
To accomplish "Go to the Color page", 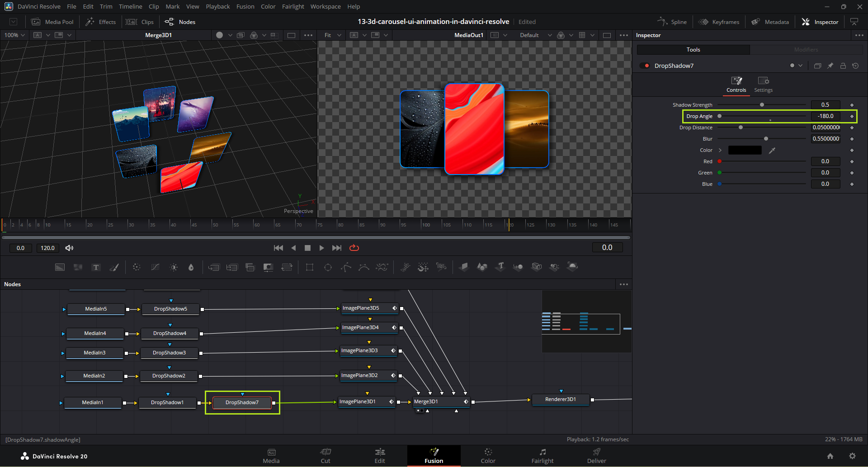I will (x=488, y=456).
